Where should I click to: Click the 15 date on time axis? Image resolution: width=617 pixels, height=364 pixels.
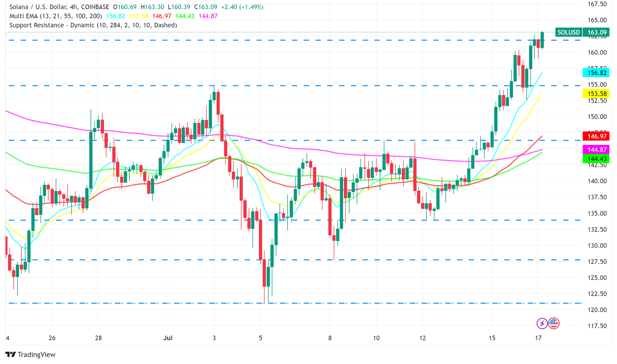pos(492,338)
